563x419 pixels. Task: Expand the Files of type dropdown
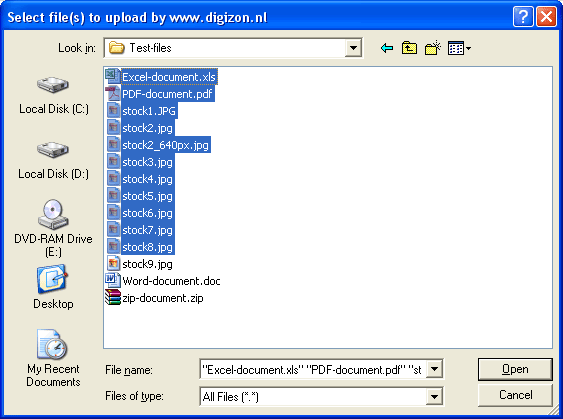[x=434, y=397]
